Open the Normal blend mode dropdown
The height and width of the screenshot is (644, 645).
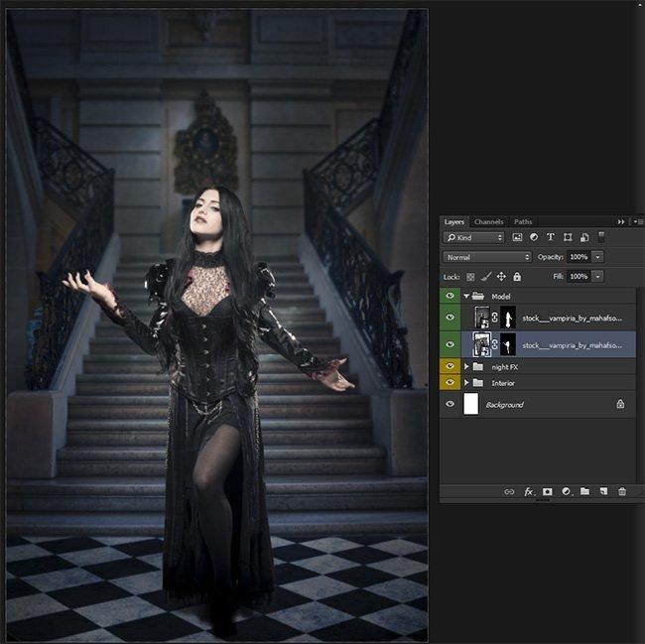[x=487, y=257]
